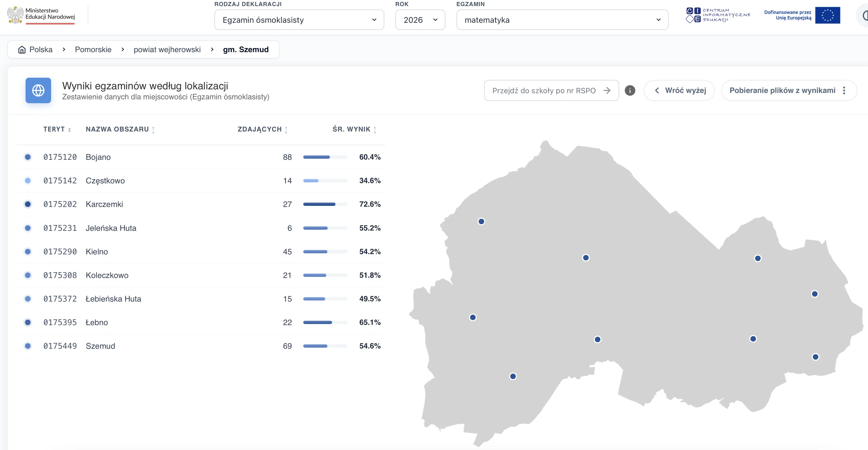868x450 pixels.
Task: Click the Centrum Informatyczne Edukacji logo
Action: coord(718,15)
